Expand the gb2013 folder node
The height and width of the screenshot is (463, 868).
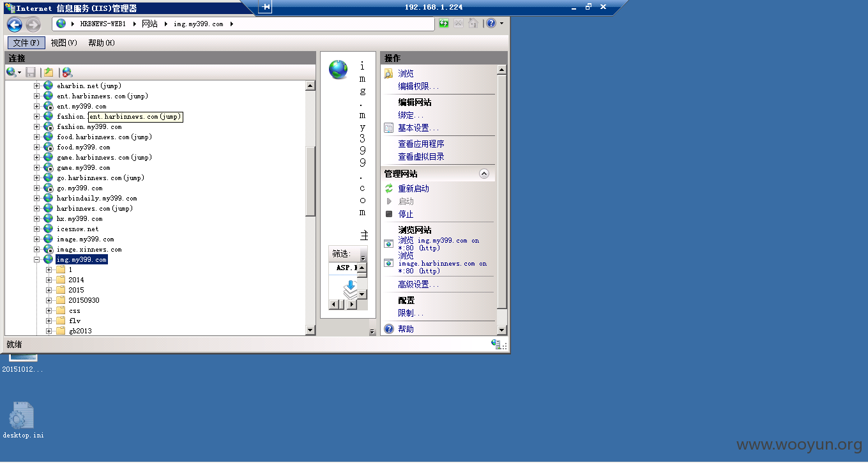click(x=49, y=331)
